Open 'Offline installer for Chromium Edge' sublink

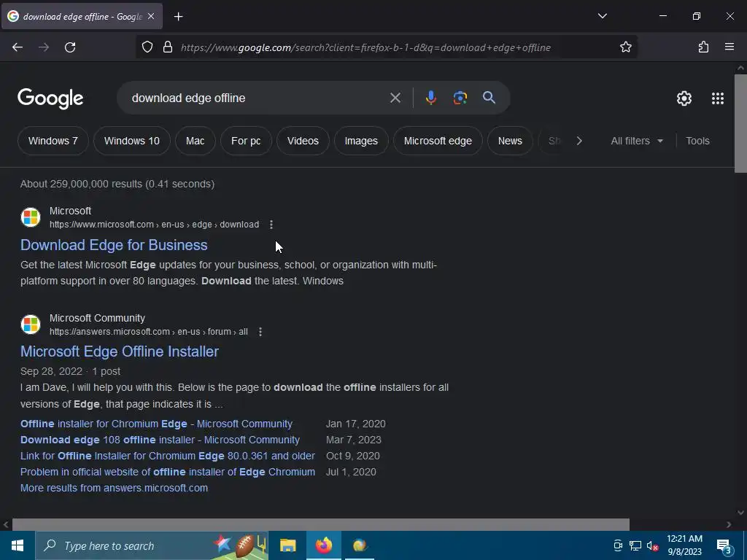[x=156, y=424]
